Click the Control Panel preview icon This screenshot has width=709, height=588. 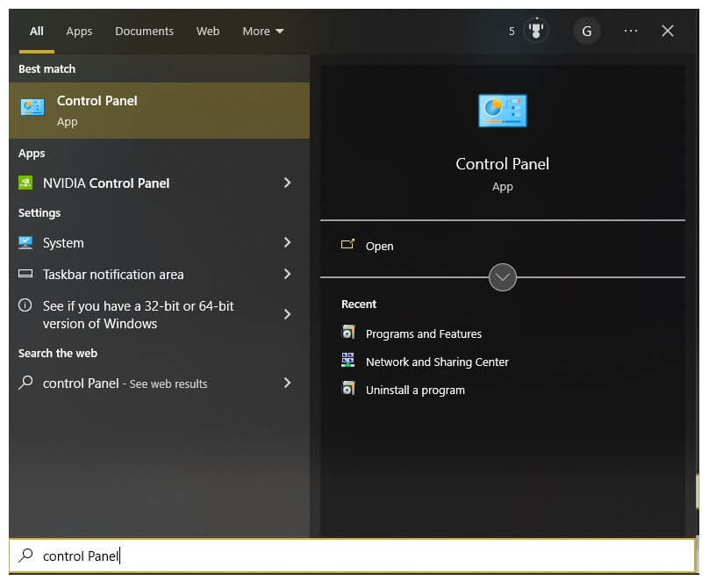(502, 111)
